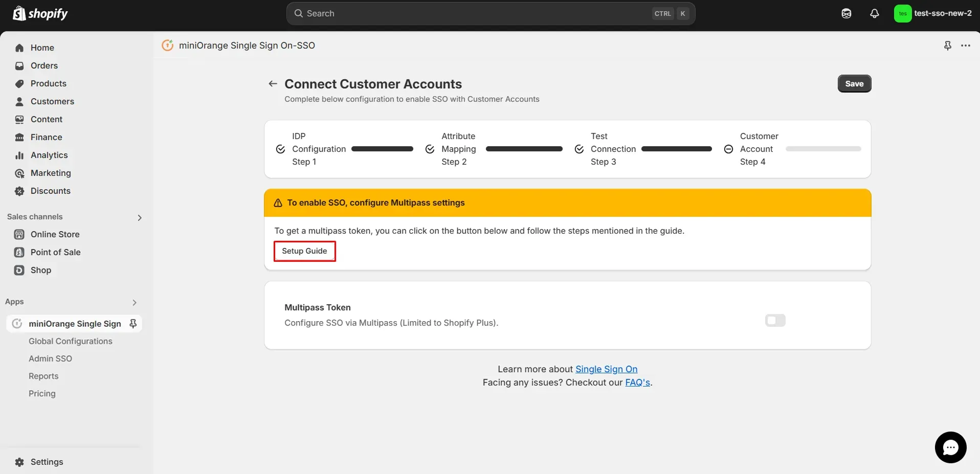Open the Pricing submenu item
Image resolution: width=980 pixels, height=474 pixels.
[42, 393]
